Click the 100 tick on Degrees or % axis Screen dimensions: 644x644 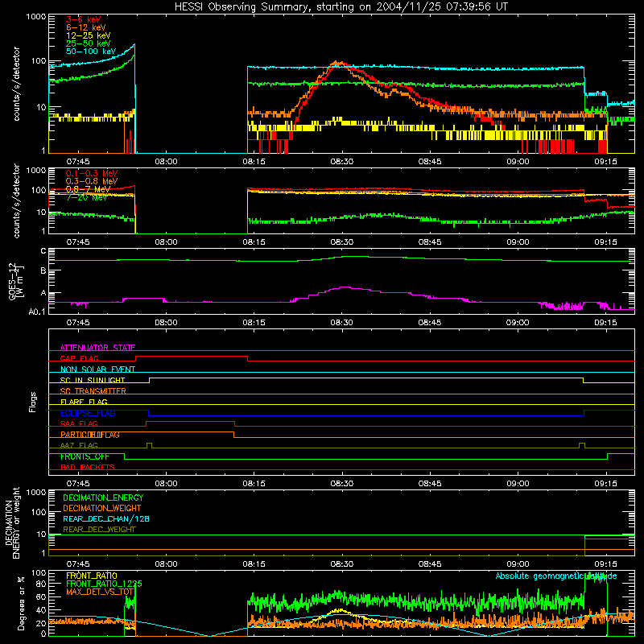(x=39, y=573)
